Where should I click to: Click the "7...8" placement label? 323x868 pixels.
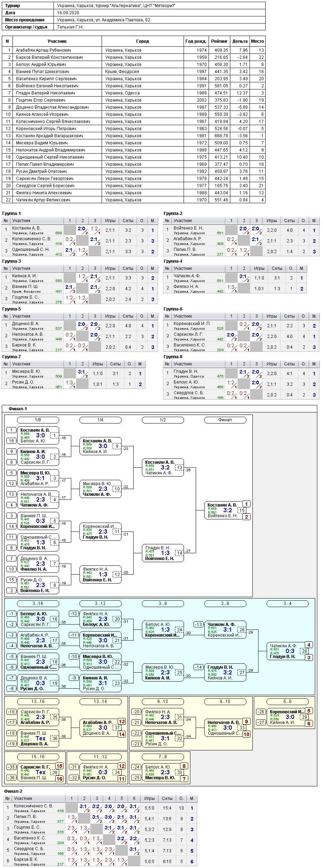click(163, 757)
